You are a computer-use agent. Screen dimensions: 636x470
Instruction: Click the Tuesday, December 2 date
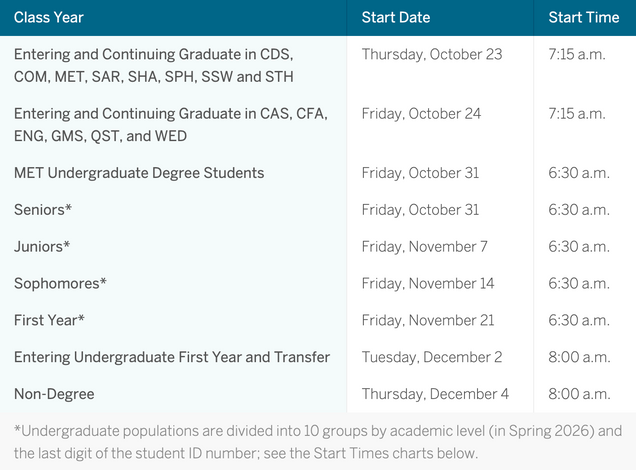(x=431, y=357)
